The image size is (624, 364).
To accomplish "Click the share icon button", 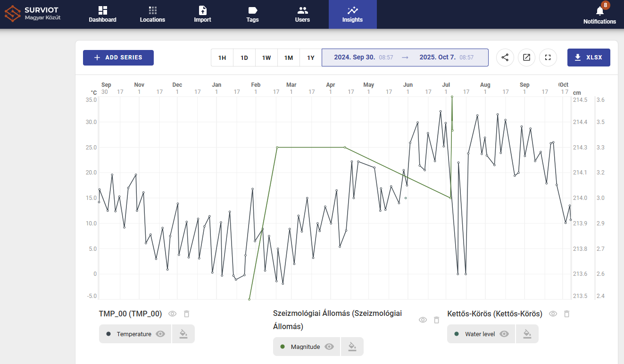I will (505, 58).
